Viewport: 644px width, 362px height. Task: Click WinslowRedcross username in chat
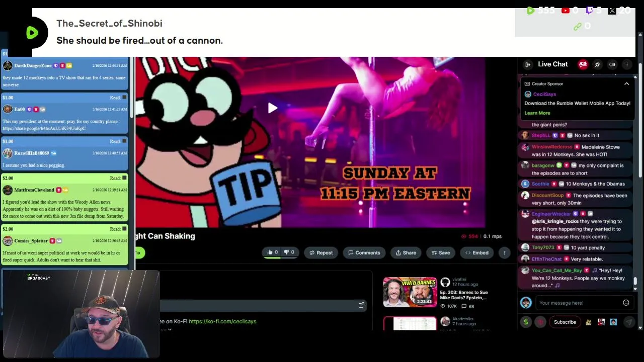tap(552, 147)
